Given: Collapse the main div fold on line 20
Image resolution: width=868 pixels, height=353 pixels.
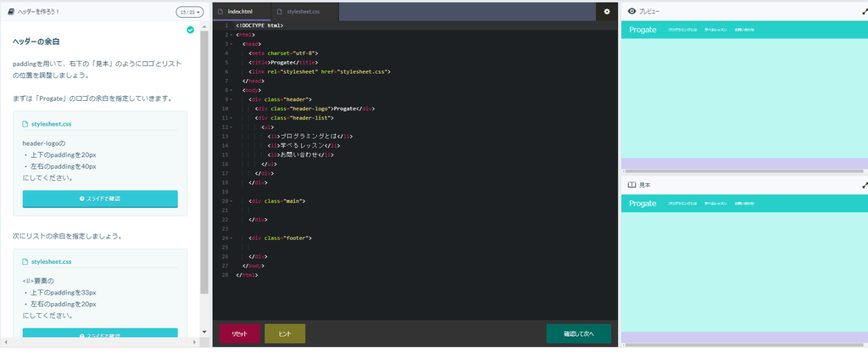Looking at the screenshot, I should (231, 201).
